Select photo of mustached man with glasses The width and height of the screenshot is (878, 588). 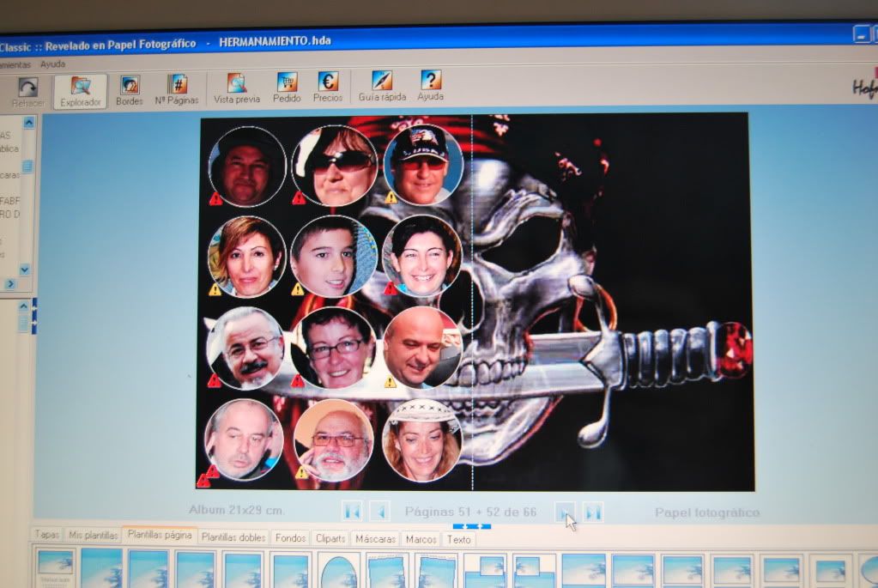coord(245,348)
